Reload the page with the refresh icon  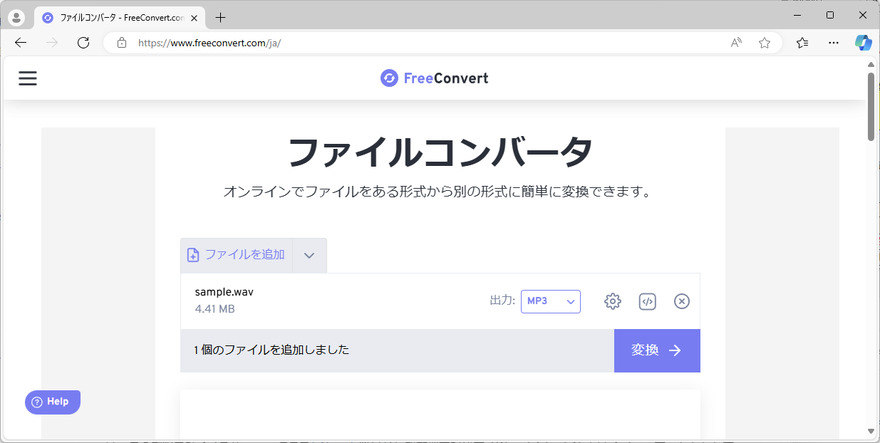tap(83, 43)
